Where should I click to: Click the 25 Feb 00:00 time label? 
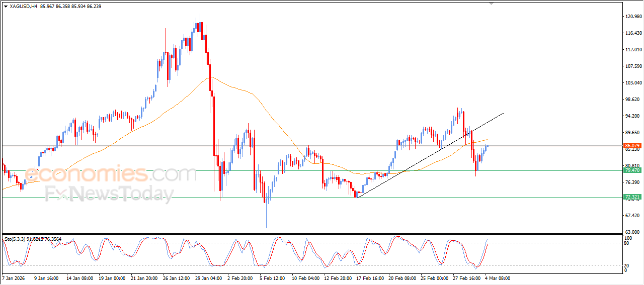click(x=435, y=278)
